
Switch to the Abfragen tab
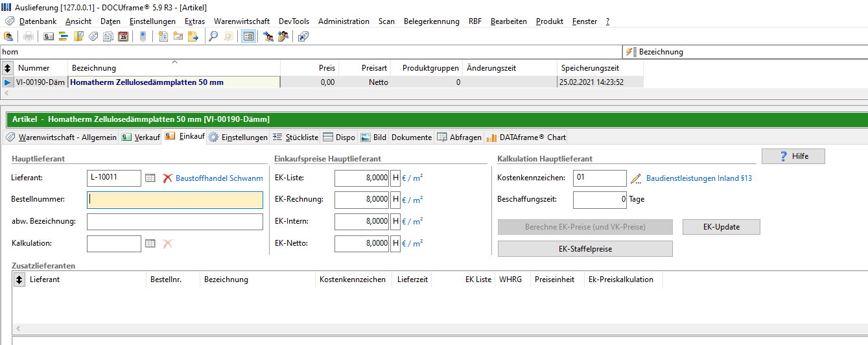click(459, 137)
